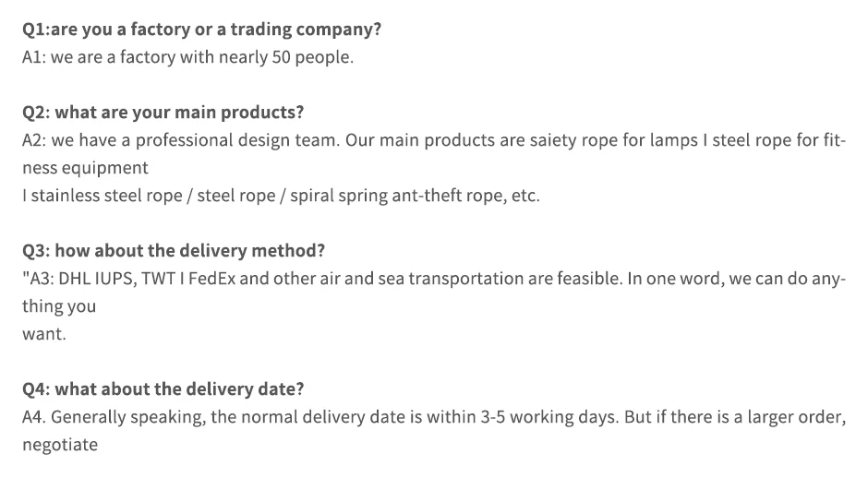Select the Q3 delivery method question heading
This screenshot has width=868, height=478.
coord(174,251)
